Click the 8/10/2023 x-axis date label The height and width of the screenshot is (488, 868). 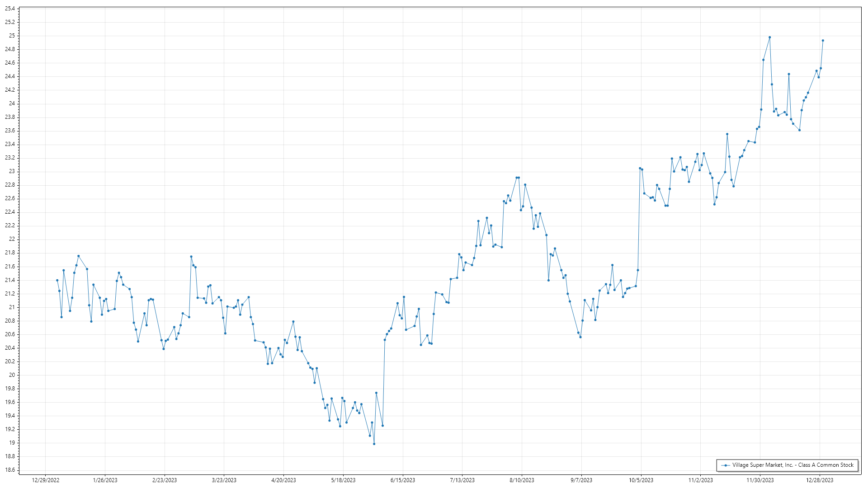pos(522,480)
